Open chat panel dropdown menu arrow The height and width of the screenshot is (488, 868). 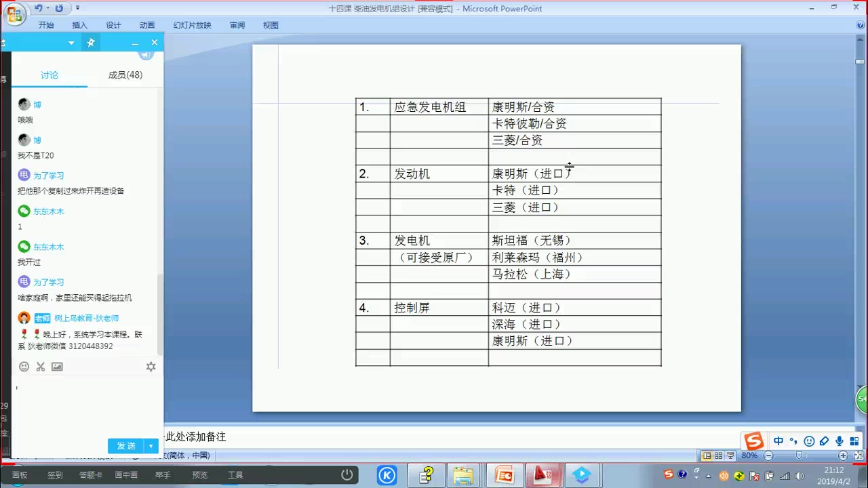pos(71,43)
